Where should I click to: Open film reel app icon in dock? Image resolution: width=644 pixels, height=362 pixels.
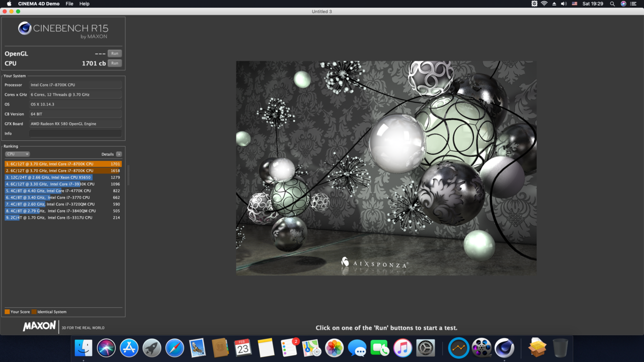[481, 348]
